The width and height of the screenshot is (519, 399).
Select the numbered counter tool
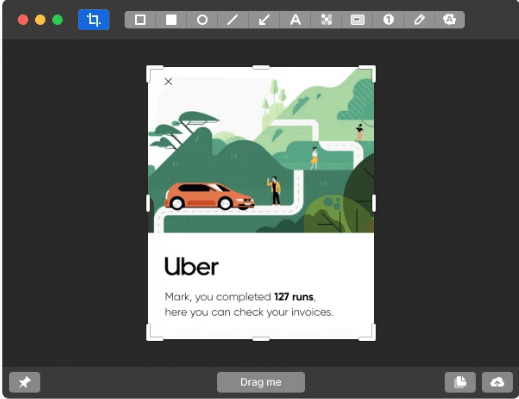[388, 20]
